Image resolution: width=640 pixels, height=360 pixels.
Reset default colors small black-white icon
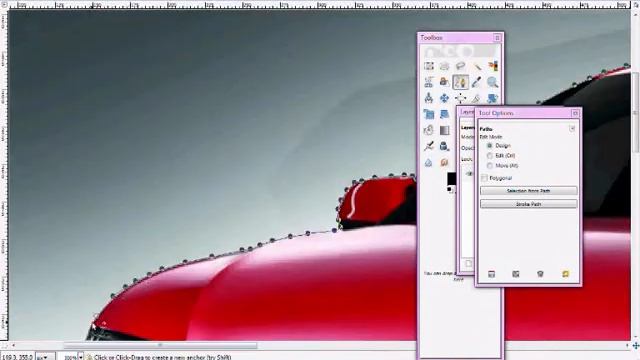coord(450,189)
